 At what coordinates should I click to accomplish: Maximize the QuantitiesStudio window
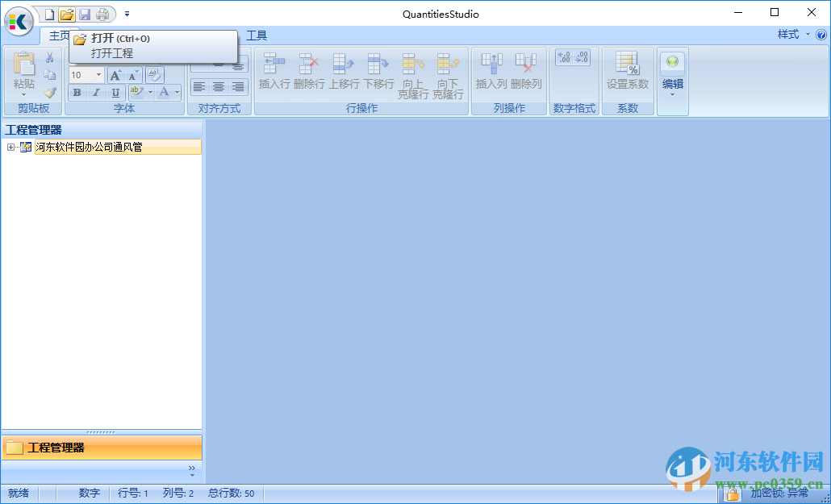(775, 12)
